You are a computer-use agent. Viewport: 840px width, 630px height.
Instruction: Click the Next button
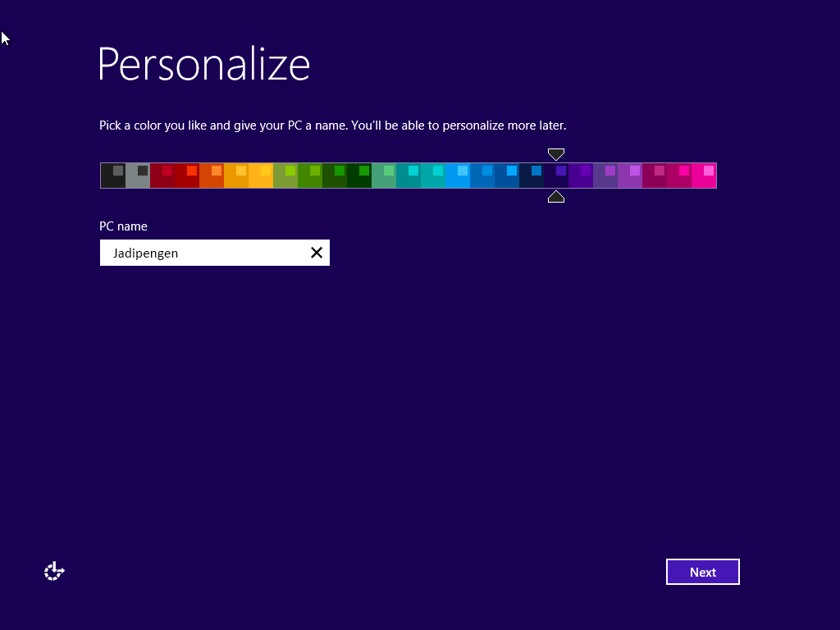click(x=702, y=572)
